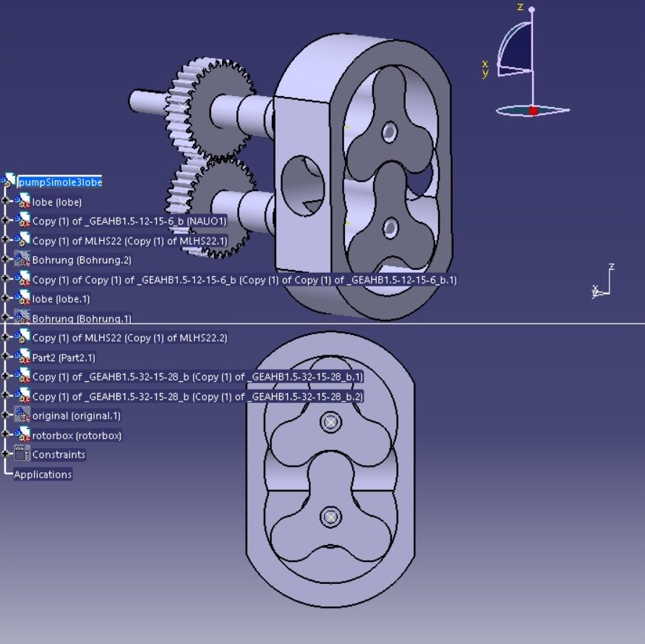This screenshot has width=645, height=644.
Task: Select the 'original (original.1)' label
Action: (77, 416)
